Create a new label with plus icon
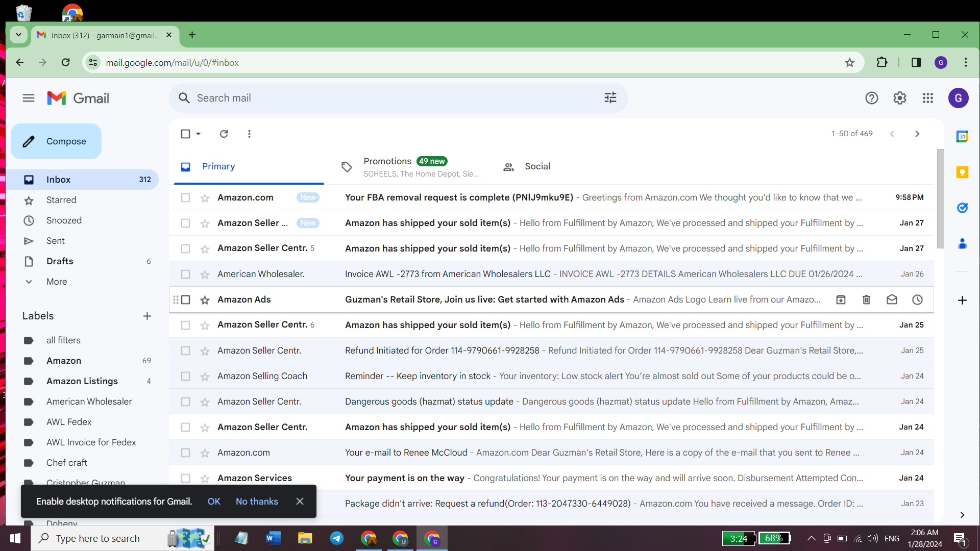 (x=147, y=316)
